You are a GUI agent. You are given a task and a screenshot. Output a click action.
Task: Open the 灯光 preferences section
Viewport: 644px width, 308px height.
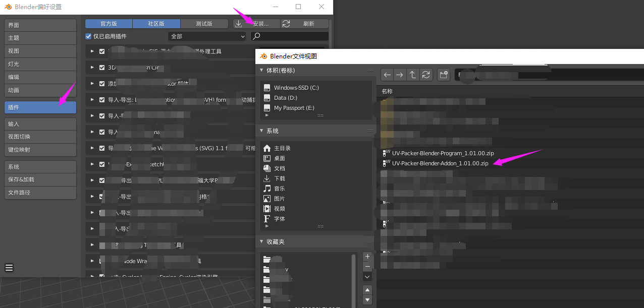[x=40, y=64]
